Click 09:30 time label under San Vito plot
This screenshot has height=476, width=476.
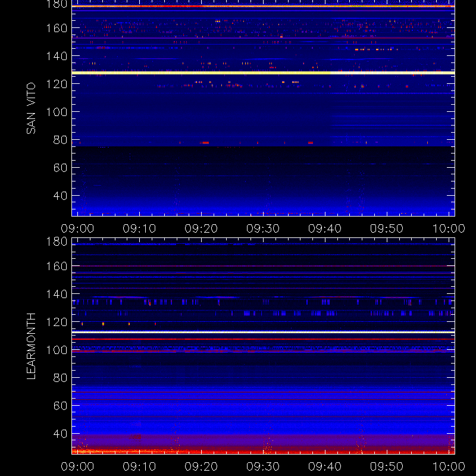263,228
